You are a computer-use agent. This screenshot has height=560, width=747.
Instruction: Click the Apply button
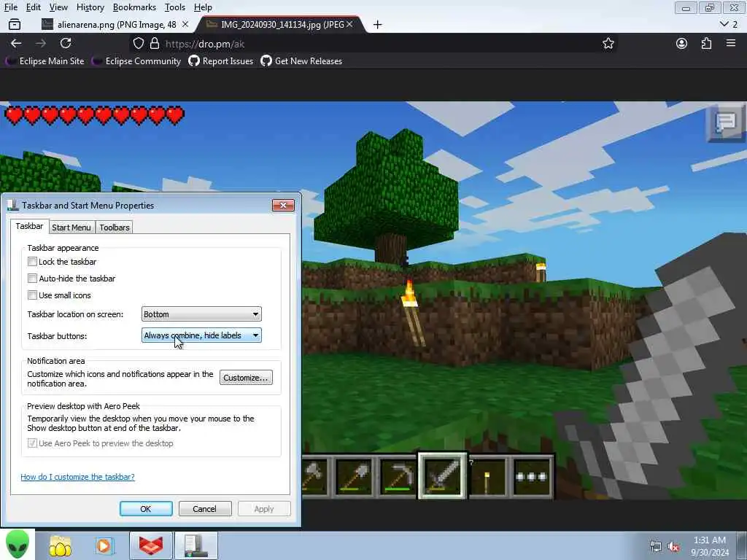pyautogui.click(x=264, y=508)
